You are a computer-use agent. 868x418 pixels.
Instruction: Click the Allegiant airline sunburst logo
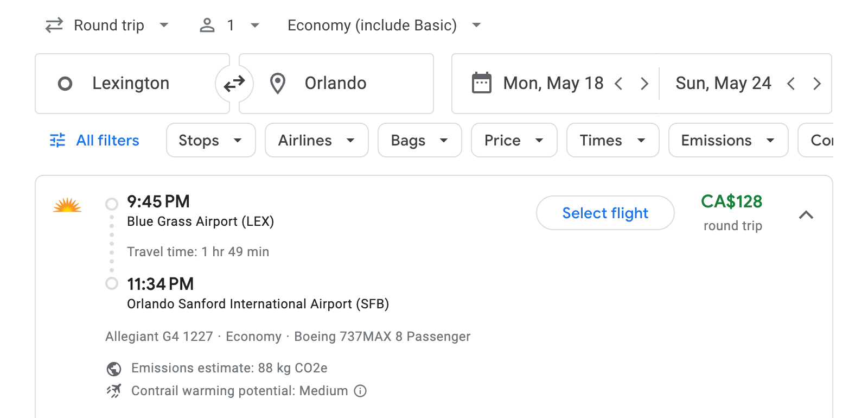(x=67, y=206)
